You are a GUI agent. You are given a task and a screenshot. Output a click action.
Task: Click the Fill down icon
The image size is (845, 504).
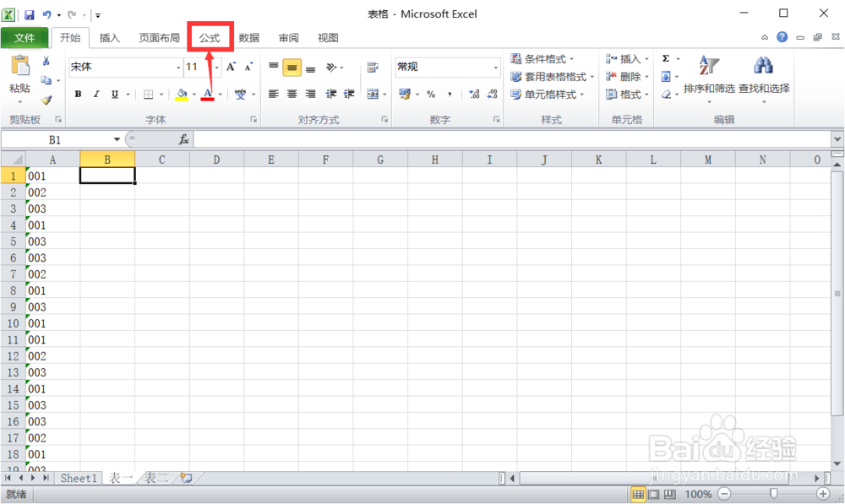click(666, 77)
